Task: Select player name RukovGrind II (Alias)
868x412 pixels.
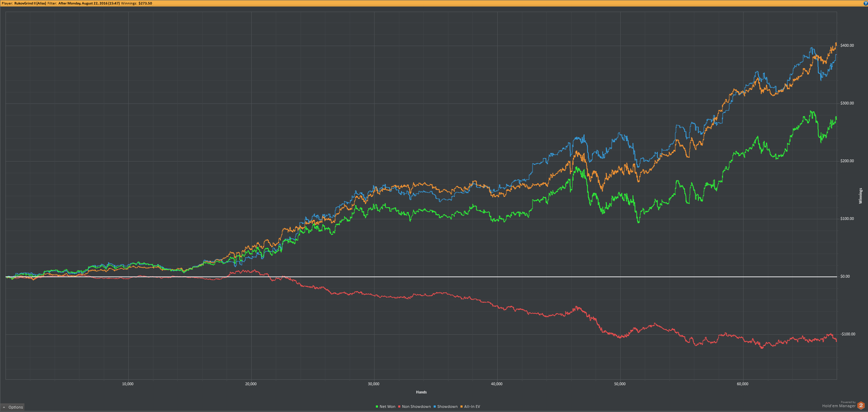Action: click(30, 3)
